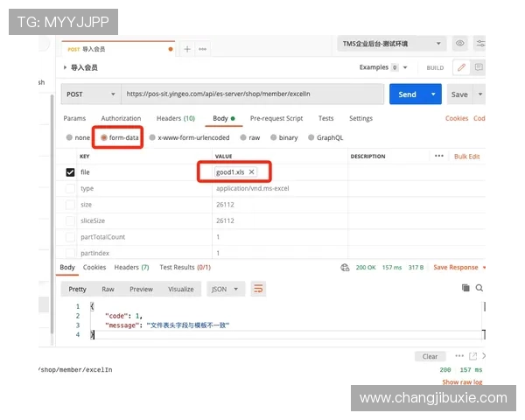
Task: Click the edit pencil icon
Action: click(461, 67)
